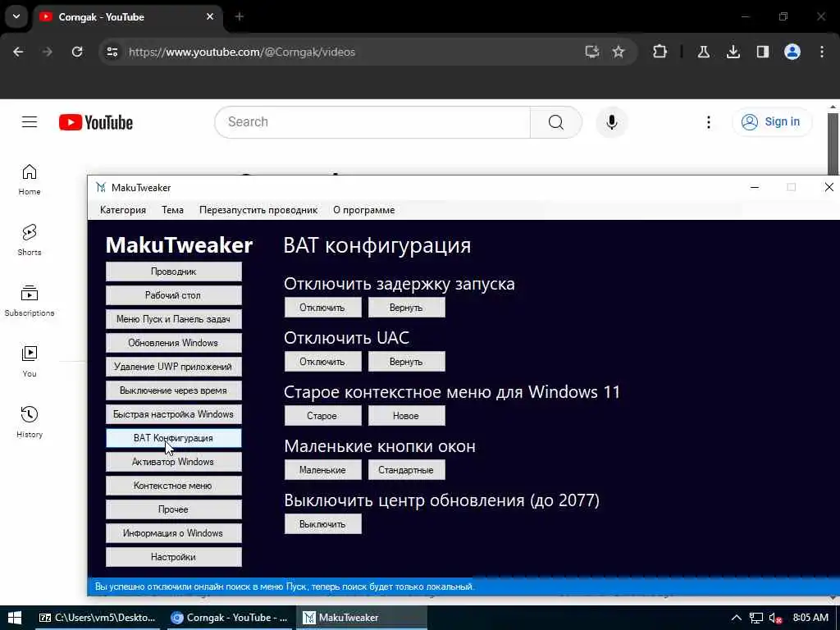Open YouTube settings three-dot menu

[708, 122]
